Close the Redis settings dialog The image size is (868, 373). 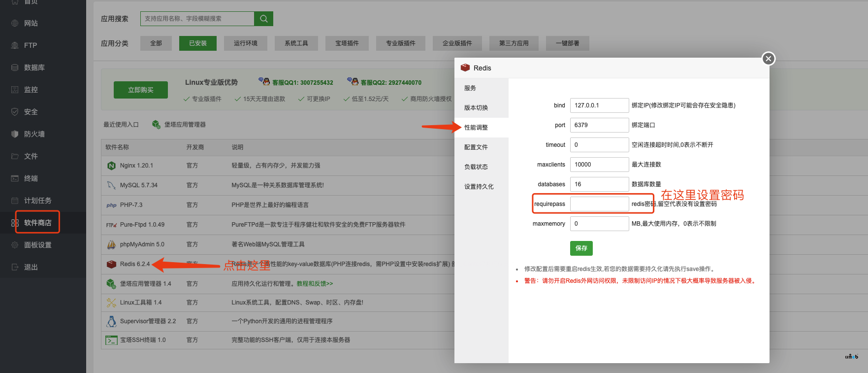point(768,59)
